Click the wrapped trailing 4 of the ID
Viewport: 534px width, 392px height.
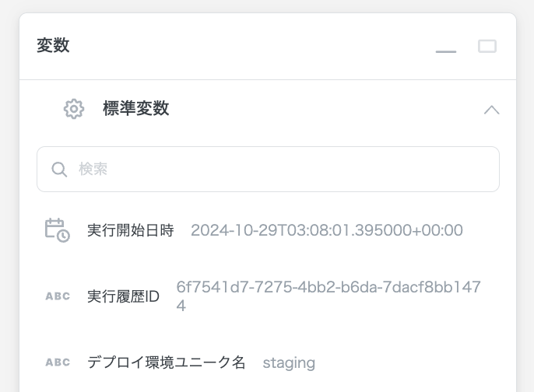[x=181, y=306]
